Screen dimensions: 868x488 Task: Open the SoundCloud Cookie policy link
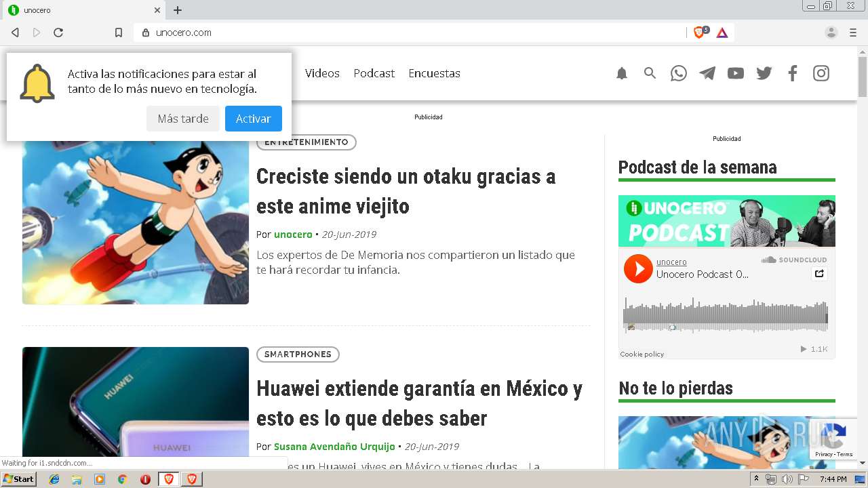[642, 354]
